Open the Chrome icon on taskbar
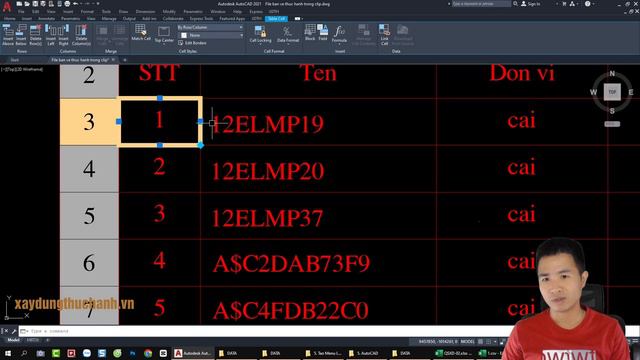This screenshot has height=360, width=640. 148,353
